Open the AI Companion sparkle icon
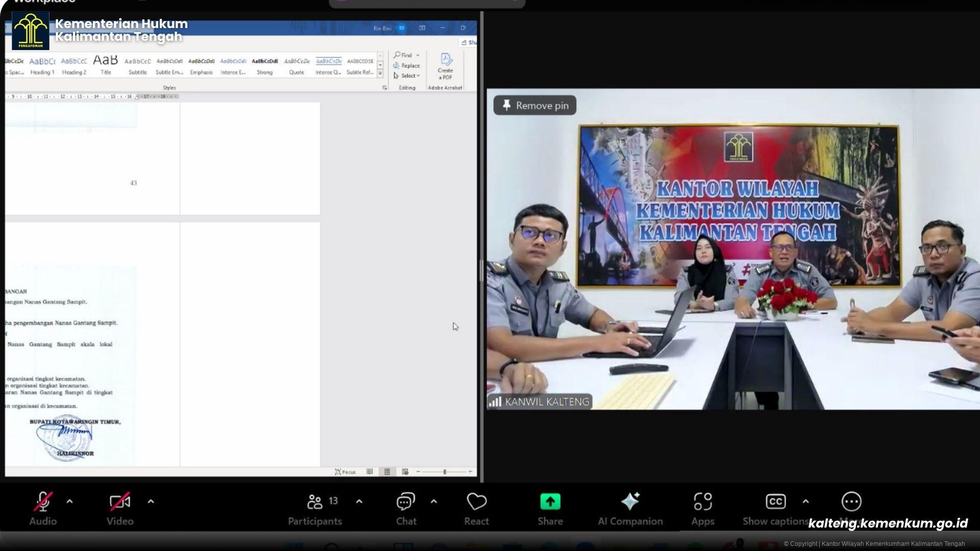The image size is (980, 551). click(630, 502)
